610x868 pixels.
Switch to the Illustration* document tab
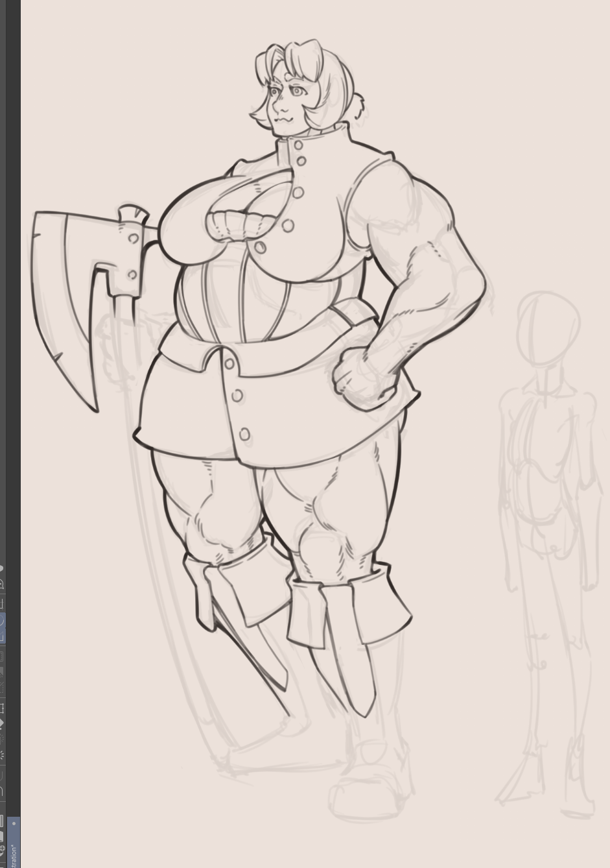point(14,843)
